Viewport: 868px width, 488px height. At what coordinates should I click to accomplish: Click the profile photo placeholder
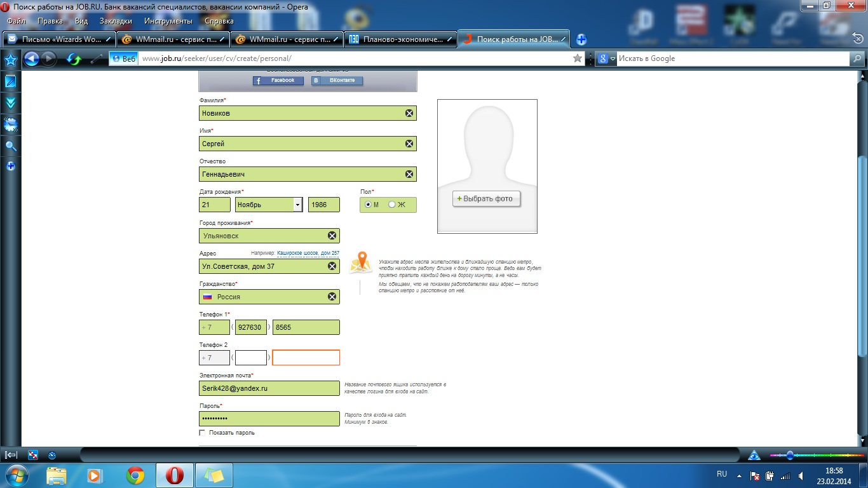tap(487, 166)
